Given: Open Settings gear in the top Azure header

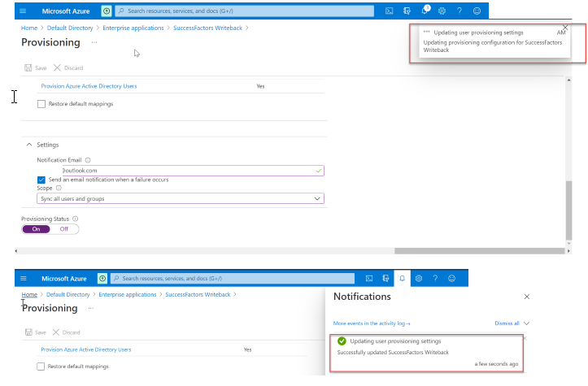Looking at the screenshot, I should tap(442, 11).
